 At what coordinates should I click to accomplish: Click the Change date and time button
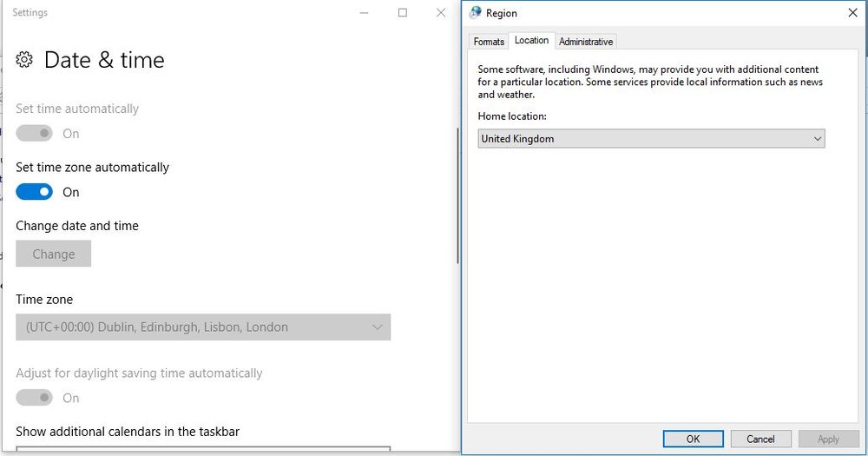53,254
